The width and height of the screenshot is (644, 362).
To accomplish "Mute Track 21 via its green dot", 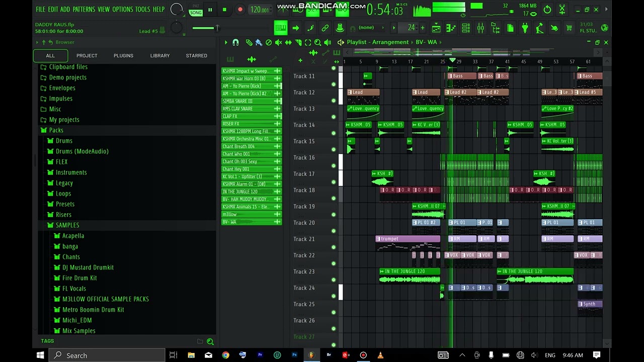I will click(x=333, y=247).
